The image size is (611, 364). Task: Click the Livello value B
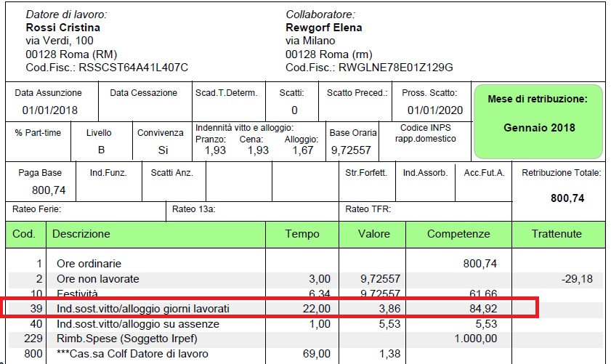coord(101,150)
